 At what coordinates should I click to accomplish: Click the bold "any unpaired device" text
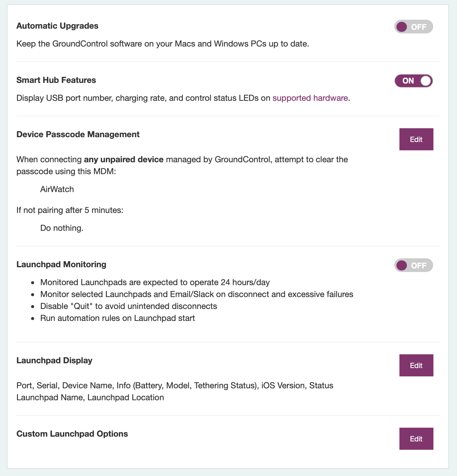point(123,160)
